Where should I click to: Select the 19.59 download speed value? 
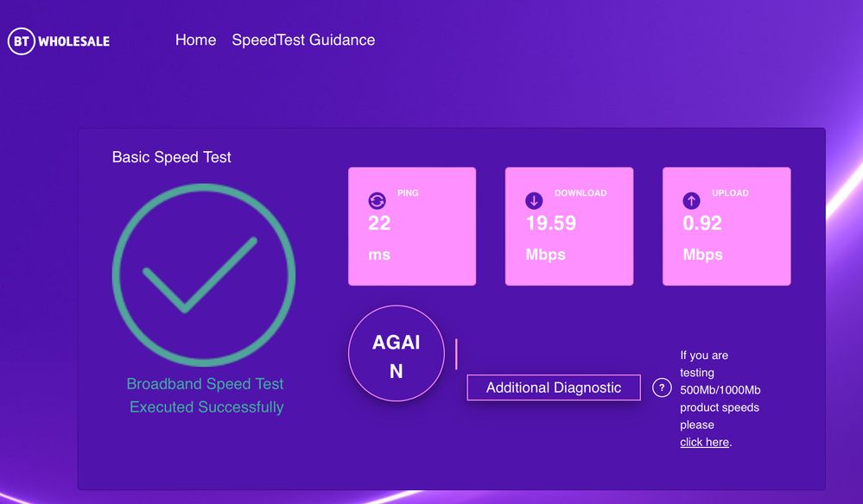point(551,224)
